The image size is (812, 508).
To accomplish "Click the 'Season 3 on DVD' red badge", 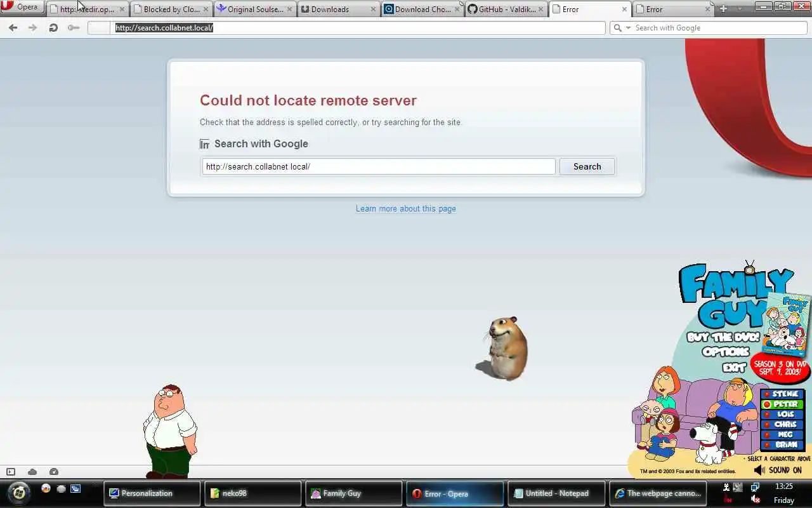I will [x=780, y=368].
